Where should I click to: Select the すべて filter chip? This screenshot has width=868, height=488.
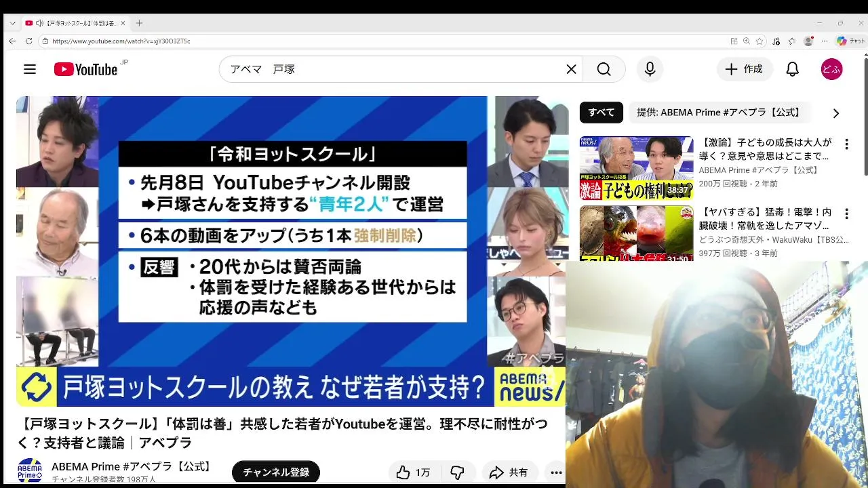click(x=601, y=113)
